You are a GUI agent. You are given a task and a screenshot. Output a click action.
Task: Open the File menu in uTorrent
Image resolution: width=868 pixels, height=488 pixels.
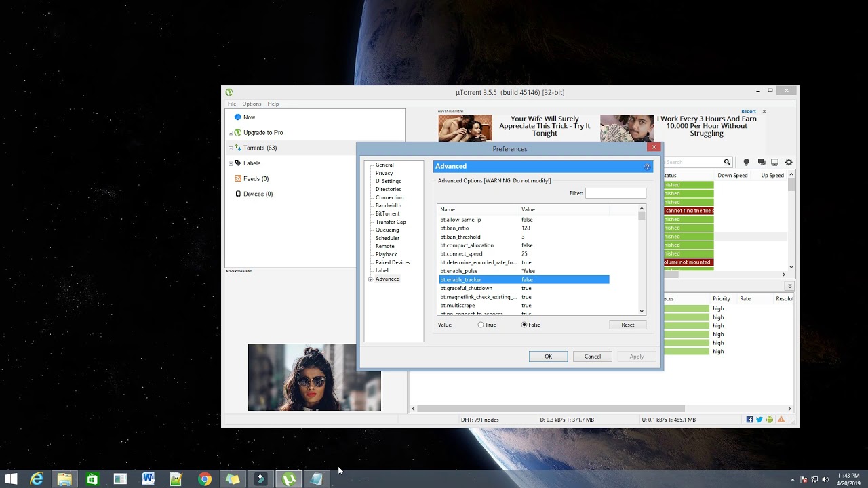tap(232, 104)
